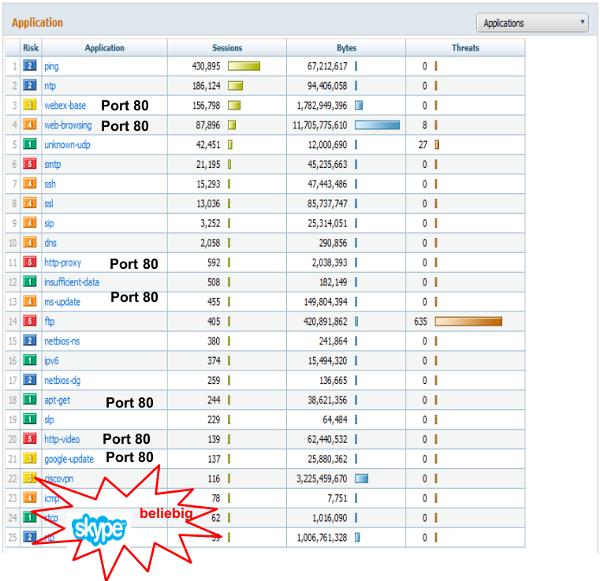Click the red risk icon for smtp
The image size is (600, 581).
(x=31, y=164)
